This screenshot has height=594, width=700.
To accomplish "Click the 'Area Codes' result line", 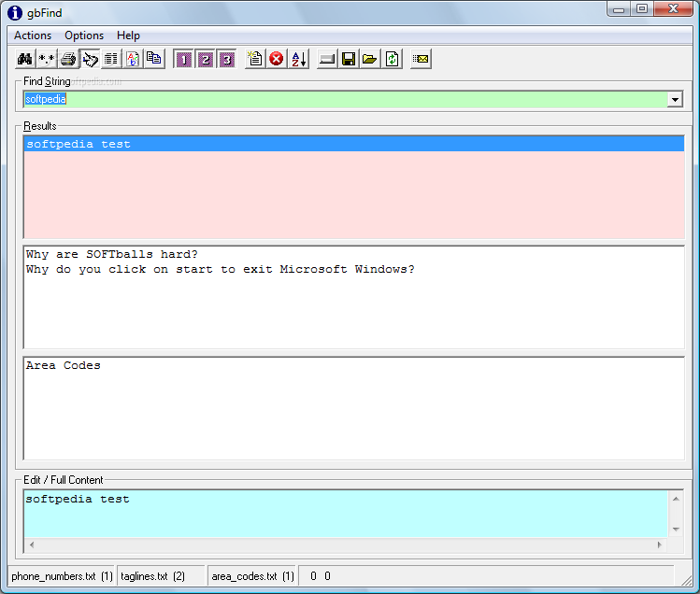I will click(63, 365).
